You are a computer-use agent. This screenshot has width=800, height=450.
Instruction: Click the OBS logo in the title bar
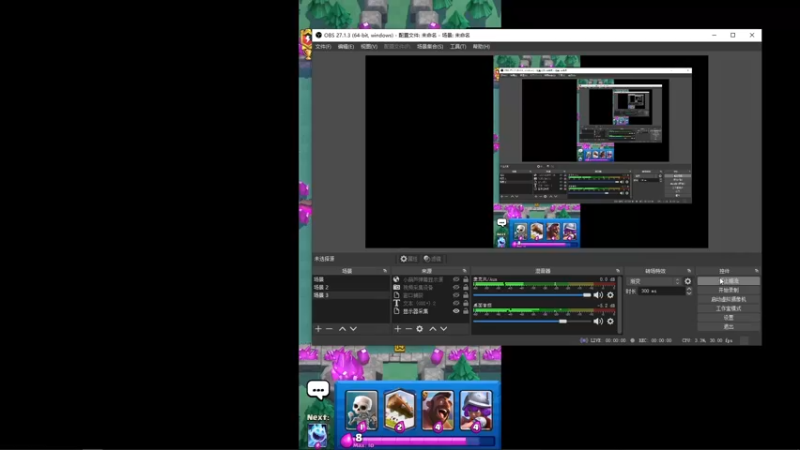[x=319, y=35]
